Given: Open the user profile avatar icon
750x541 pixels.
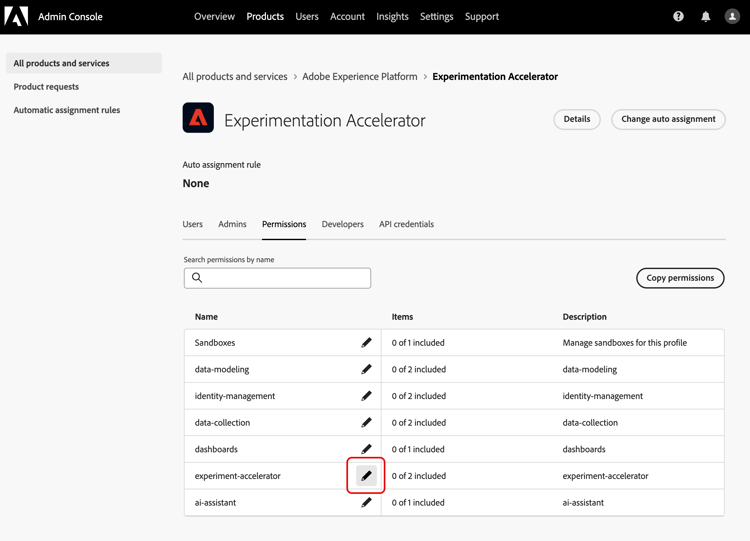Looking at the screenshot, I should pos(732,16).
